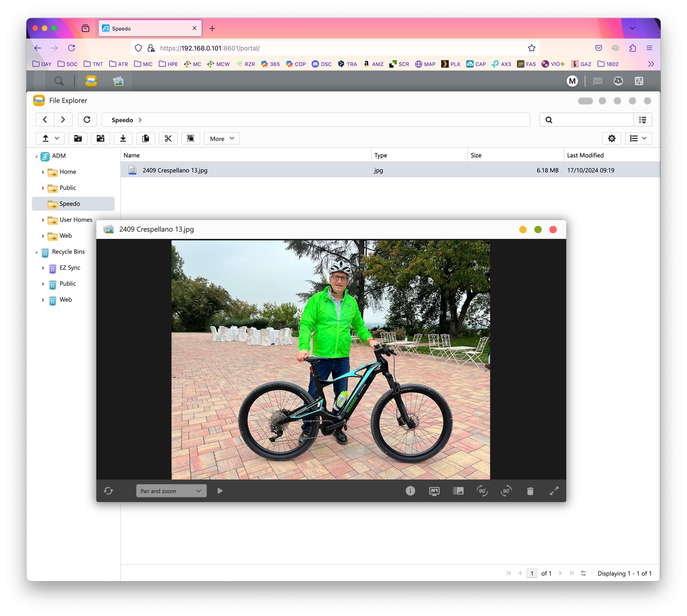This screenshot has height=616, width=687.
Task: Open the user account menu avatar M
Action: point(572,81)
